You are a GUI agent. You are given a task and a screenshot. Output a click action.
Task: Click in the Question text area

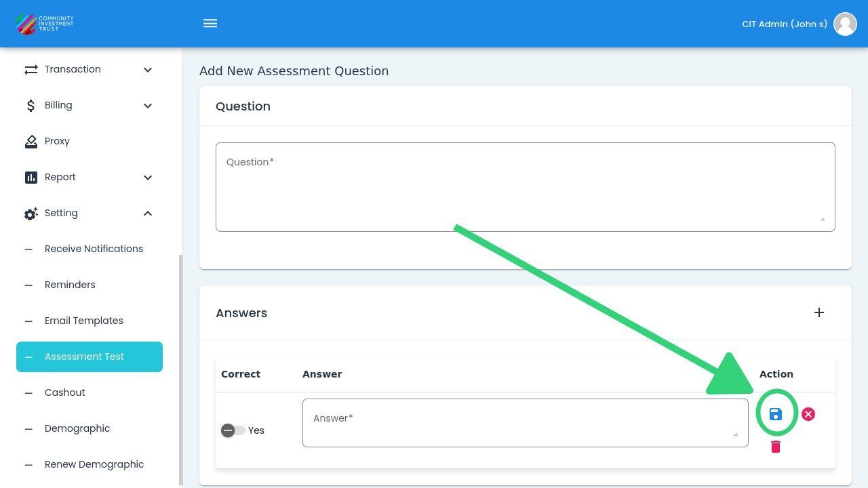click(x=525, y=187)
